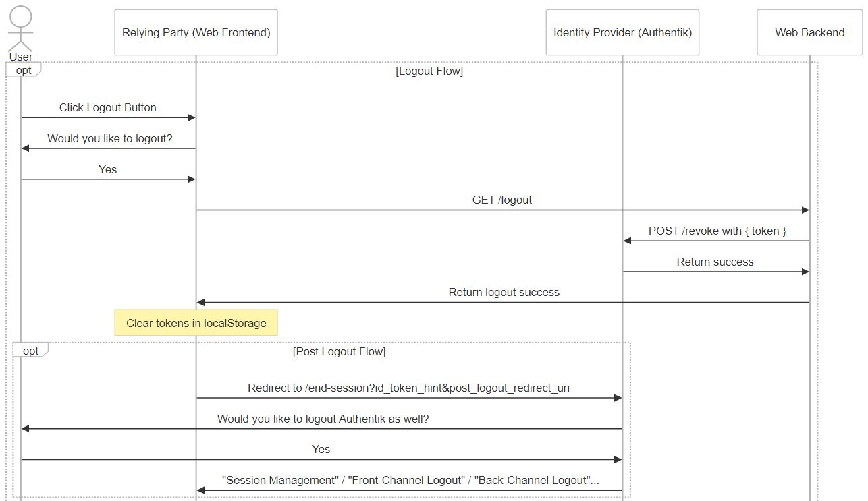Click the 'Return logout success' message label
Screen dimensions: 868x501
pos(504,292)
